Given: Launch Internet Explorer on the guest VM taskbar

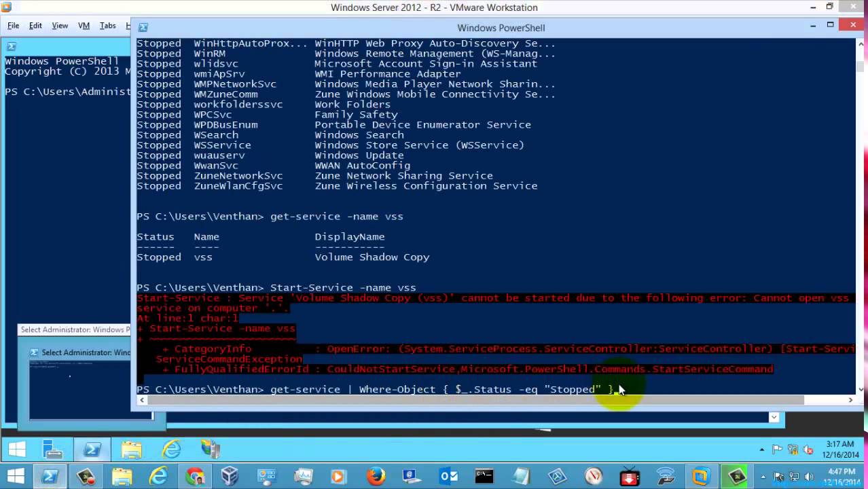Looking at the screenshot, I should (171, 450).
